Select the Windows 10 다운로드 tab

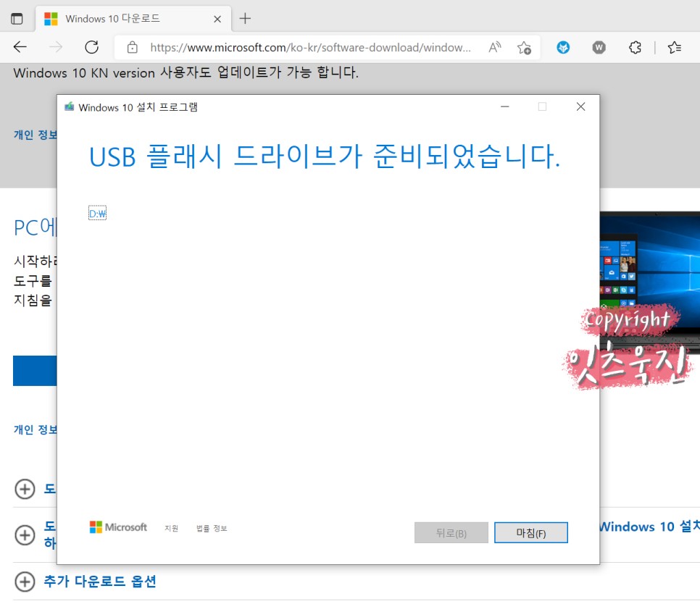point(133,19)
